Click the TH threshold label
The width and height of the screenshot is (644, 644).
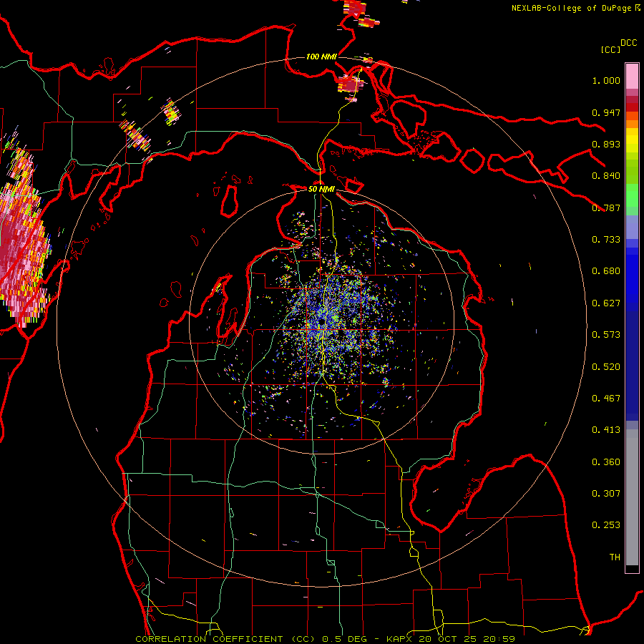pos(615,557)
